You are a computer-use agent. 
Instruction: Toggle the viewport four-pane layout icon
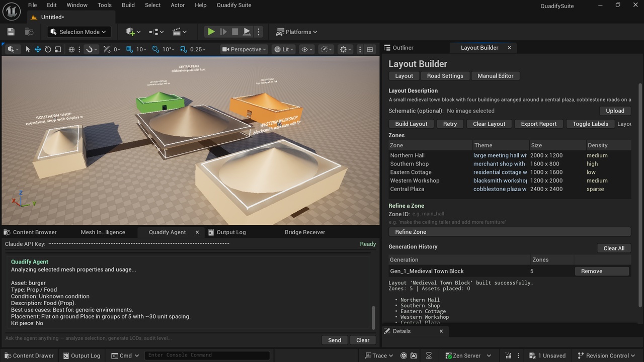coord(370,49)
